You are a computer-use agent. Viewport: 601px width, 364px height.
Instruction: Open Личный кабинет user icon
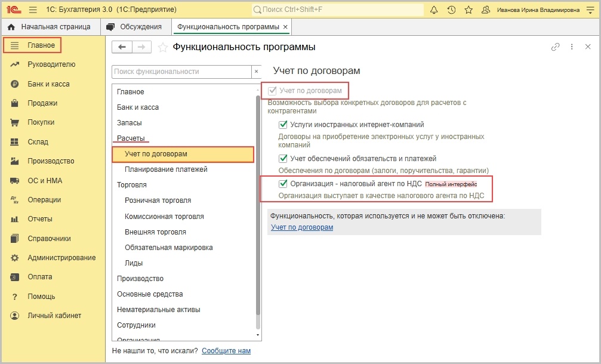pyautogui.click(x=14, y=316)
